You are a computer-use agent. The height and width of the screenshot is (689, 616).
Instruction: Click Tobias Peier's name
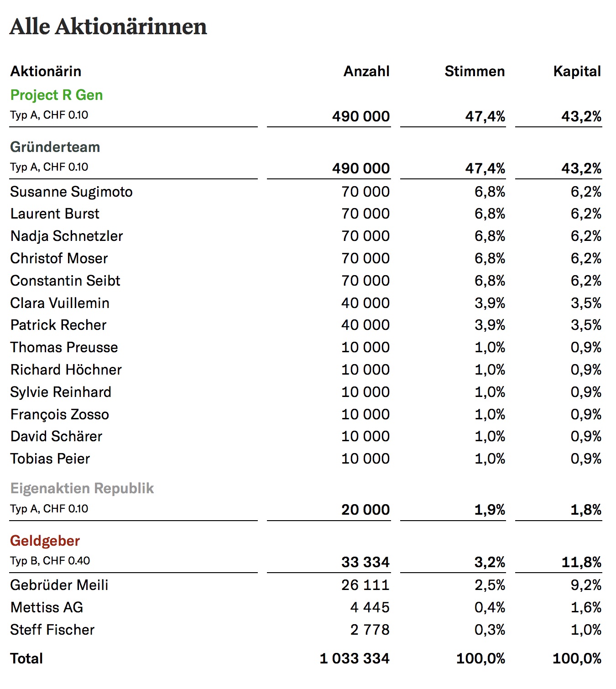tap(50, 459)
